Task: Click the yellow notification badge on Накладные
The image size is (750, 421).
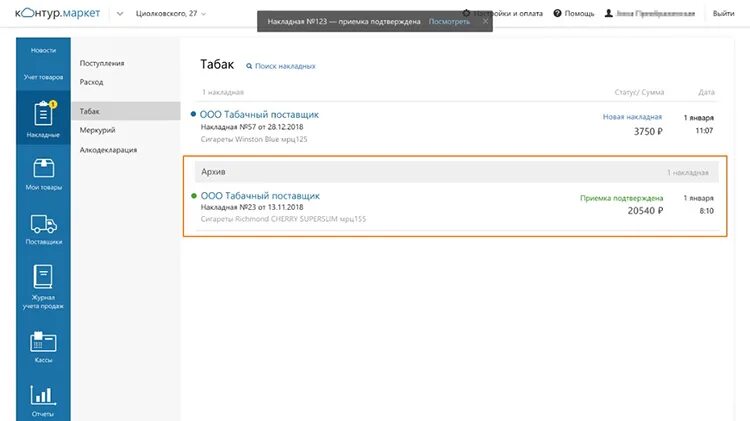Action: pos(53,104)
